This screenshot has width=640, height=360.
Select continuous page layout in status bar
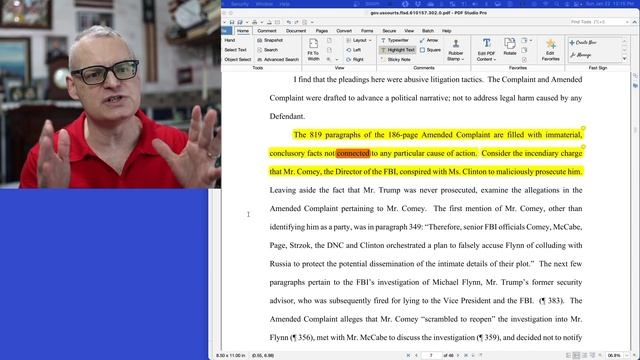click(x=576, y=356)
